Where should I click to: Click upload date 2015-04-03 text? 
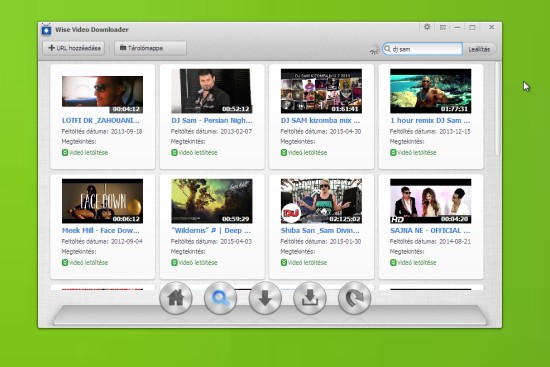(236, 242)
